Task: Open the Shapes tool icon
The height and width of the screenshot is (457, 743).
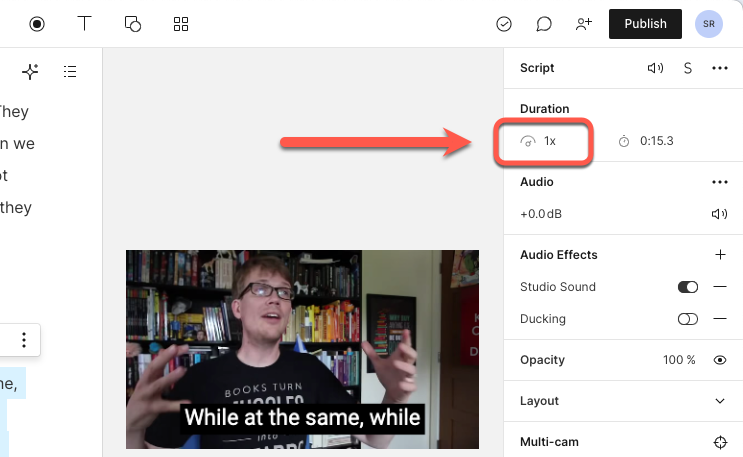Action: (133, 24)
